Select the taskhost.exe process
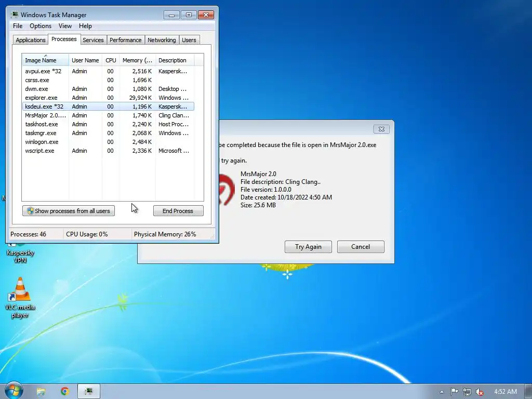 click(x=108, y=124)
